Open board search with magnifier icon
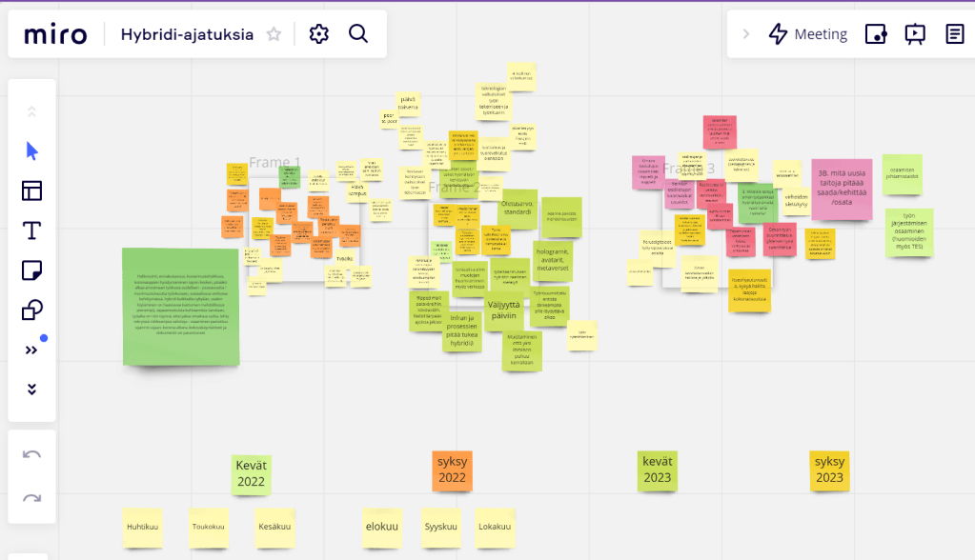Image resolution: width=975 pixels, height=560 pixels. 358,34
